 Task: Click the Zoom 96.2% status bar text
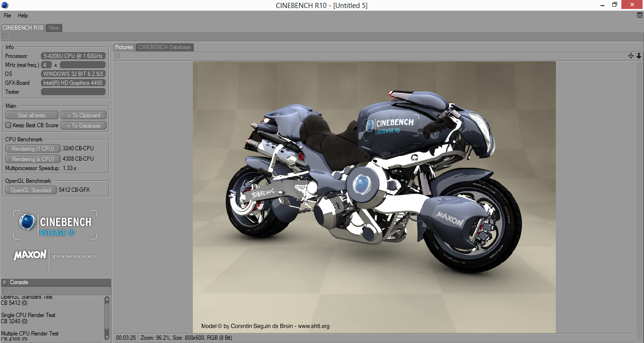pos(155,338)
